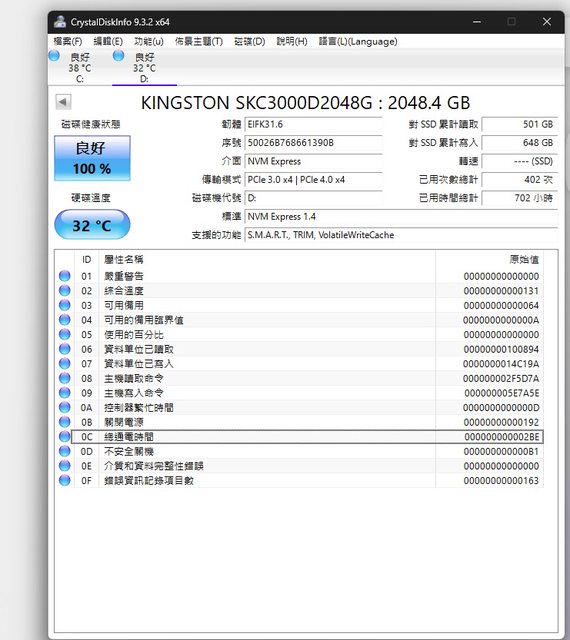The height and width of the screenshot is (640, 570).
Task: Select the 綜合溫度 attribute name
Action: pos(124,291)
